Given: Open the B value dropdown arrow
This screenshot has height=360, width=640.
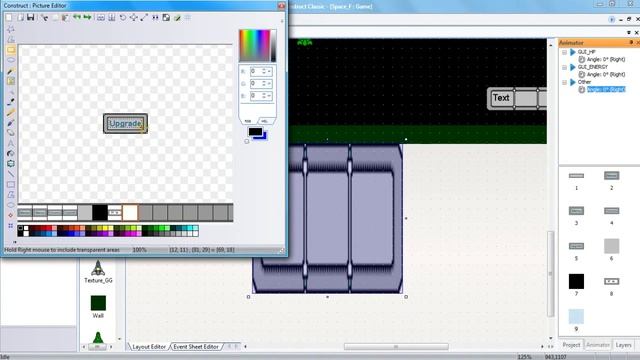Looking at the screenshot, I should 269,96.
